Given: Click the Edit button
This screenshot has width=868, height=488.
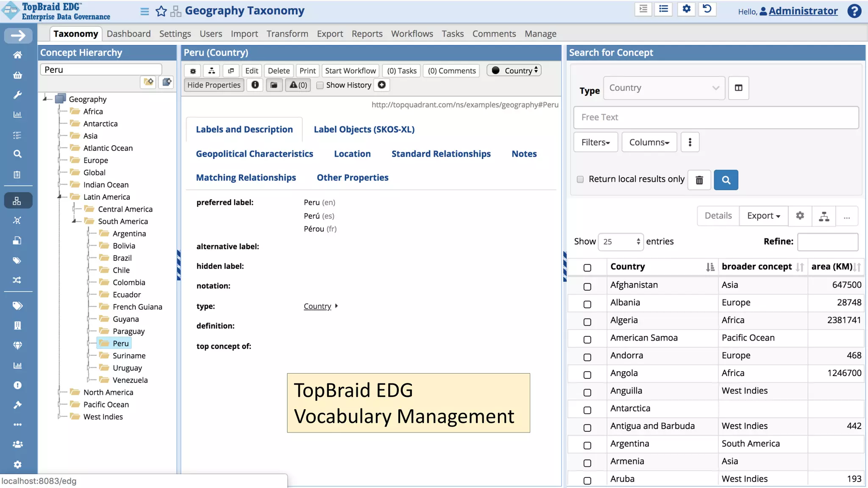Looking at the screenshot, I should [x=251, y=71].
